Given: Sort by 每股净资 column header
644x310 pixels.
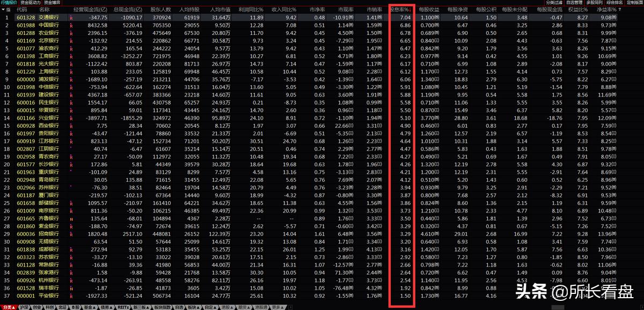Looking at the screenshot, I should click(458, 10).
